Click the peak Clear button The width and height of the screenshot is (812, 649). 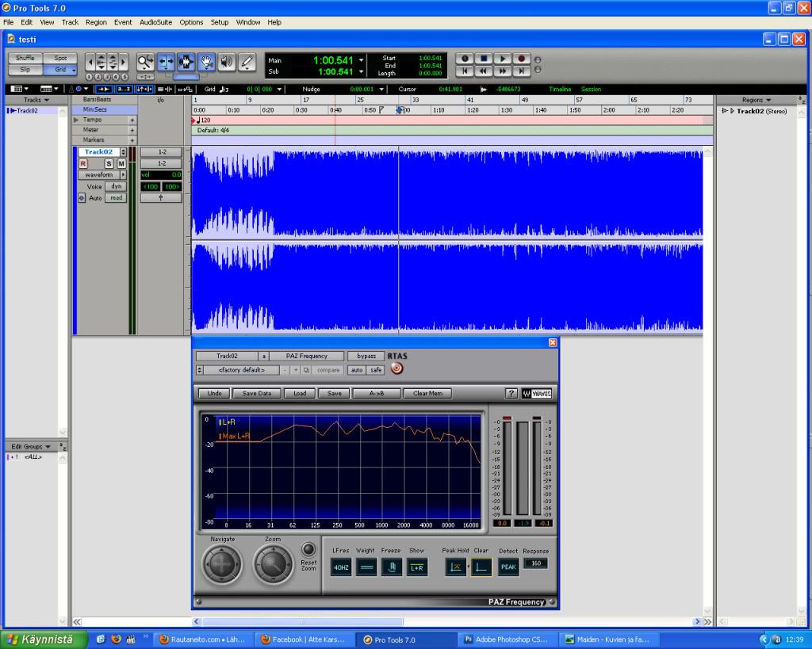[481, 567]
